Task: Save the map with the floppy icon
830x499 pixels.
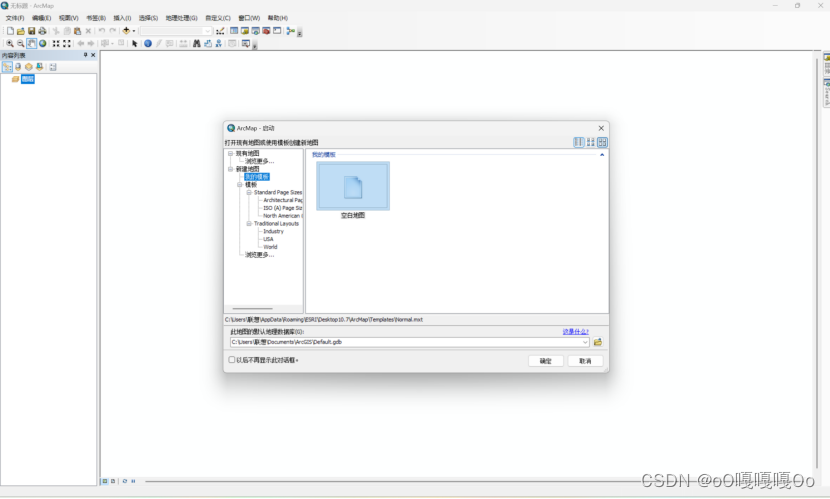Action: [31, 31]
